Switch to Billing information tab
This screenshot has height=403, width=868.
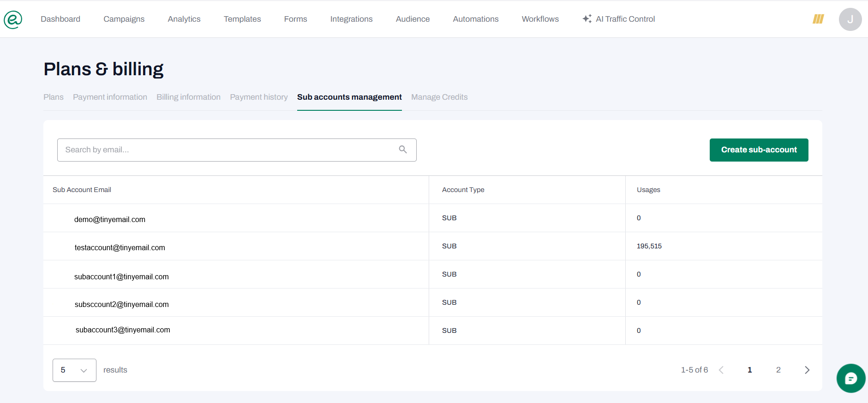(188, 97)
